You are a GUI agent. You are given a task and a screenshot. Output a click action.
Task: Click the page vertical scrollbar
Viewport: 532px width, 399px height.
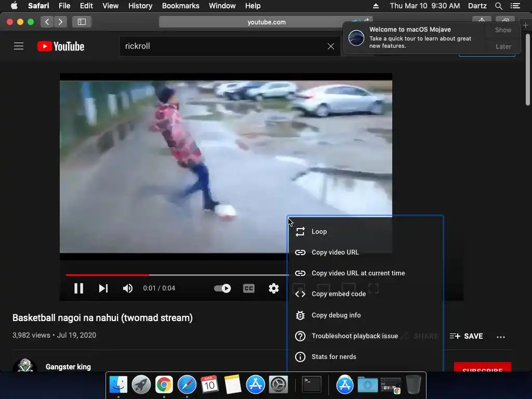tap(528, 70)
